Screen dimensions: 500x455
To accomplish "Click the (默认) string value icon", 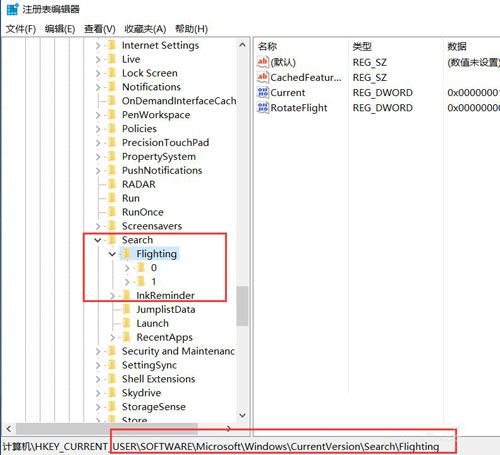I will click(263, 62).
